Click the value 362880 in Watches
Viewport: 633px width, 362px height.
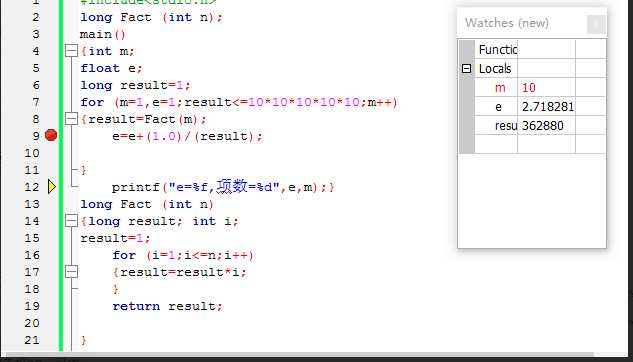click(x=543, y=126)
